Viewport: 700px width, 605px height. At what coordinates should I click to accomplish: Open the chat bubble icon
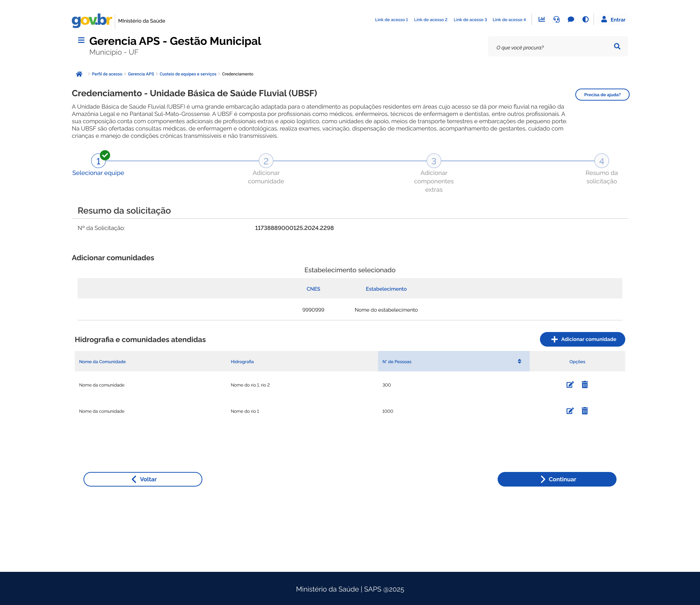click(571, 19)
